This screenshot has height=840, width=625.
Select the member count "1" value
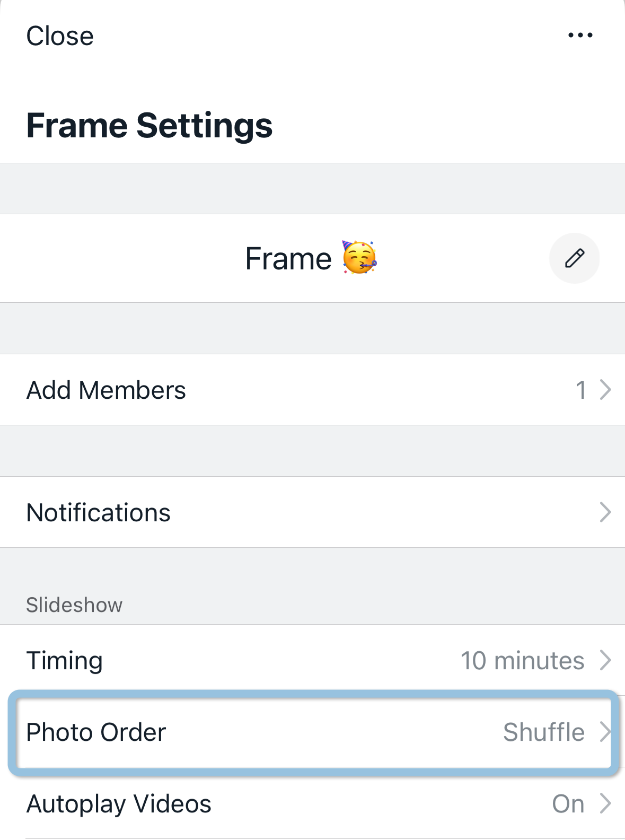click(x=581, y=390)
